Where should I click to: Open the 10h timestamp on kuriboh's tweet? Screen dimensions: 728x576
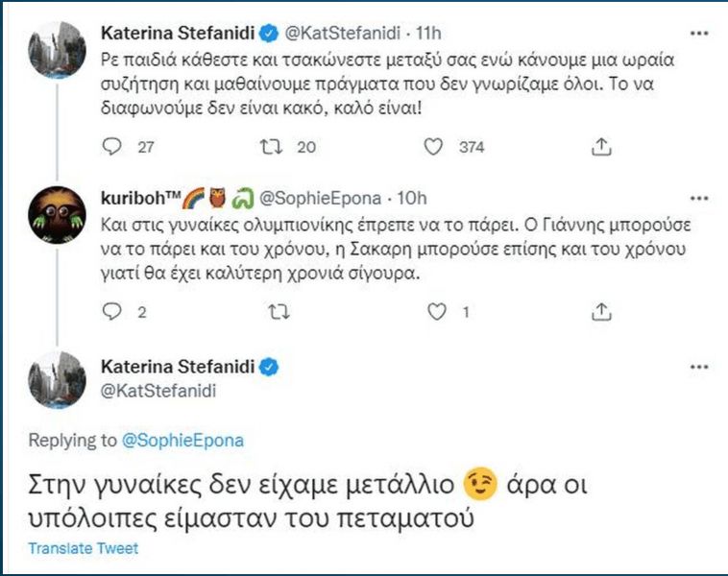(412, 198)
